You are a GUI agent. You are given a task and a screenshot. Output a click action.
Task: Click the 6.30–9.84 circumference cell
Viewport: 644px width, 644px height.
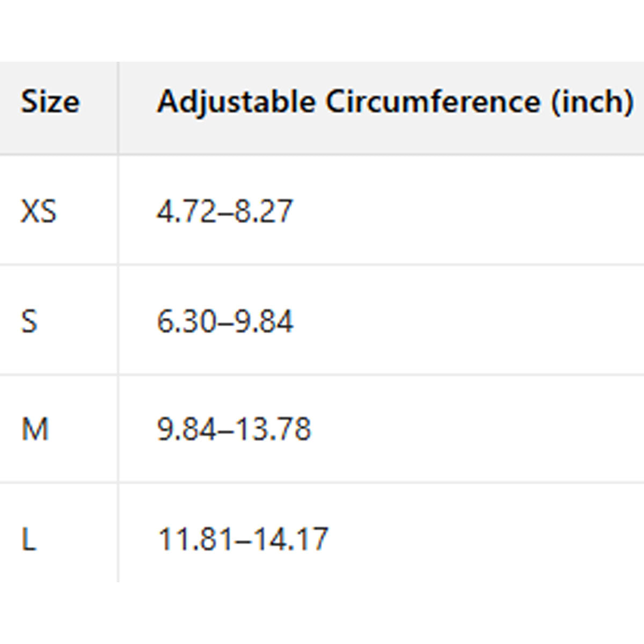pyautogui.click(x=225, y=321)
